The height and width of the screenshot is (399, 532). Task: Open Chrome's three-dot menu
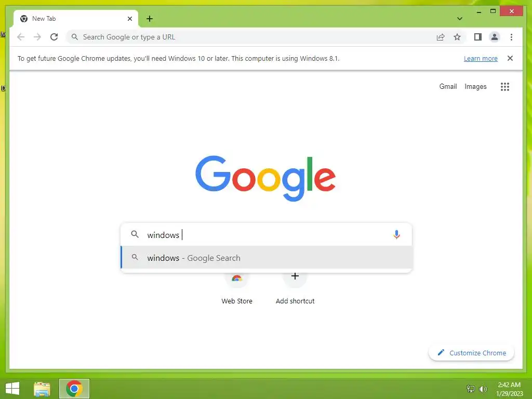pos(511,37)
